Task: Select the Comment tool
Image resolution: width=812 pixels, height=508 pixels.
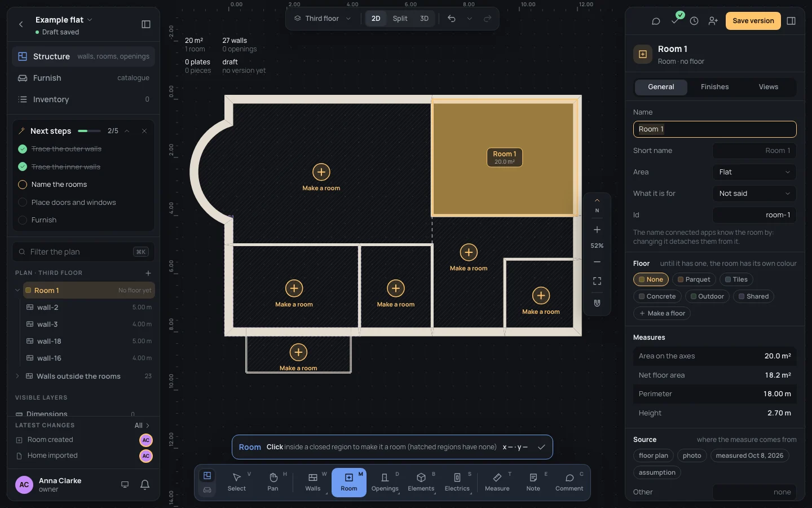Action: (x=570, y=483)
